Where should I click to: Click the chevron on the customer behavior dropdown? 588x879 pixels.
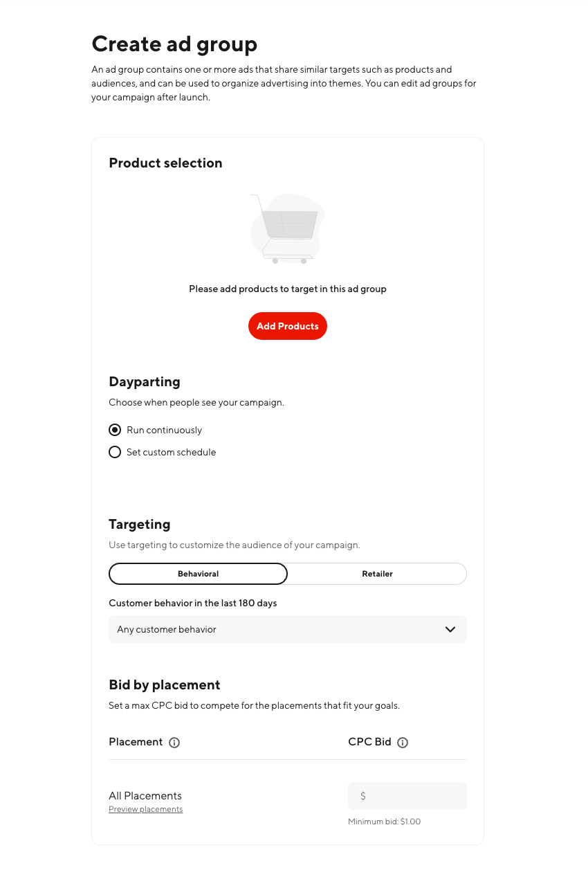pos(450,629)
